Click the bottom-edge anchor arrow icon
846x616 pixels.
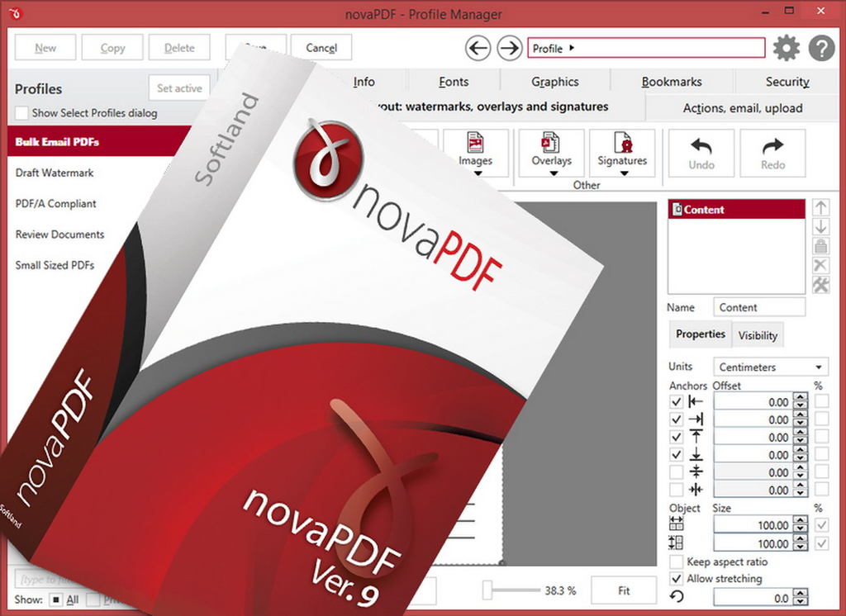(696, 454)
